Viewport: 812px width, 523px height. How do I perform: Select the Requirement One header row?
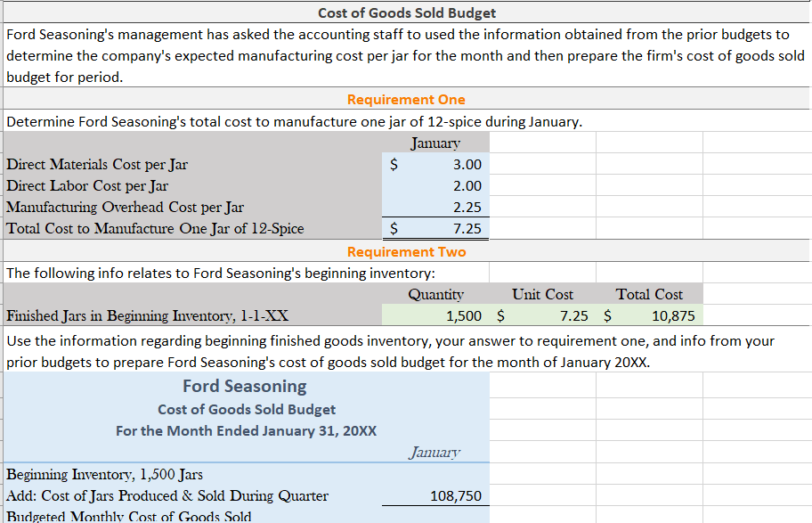[x=406, y=99]
